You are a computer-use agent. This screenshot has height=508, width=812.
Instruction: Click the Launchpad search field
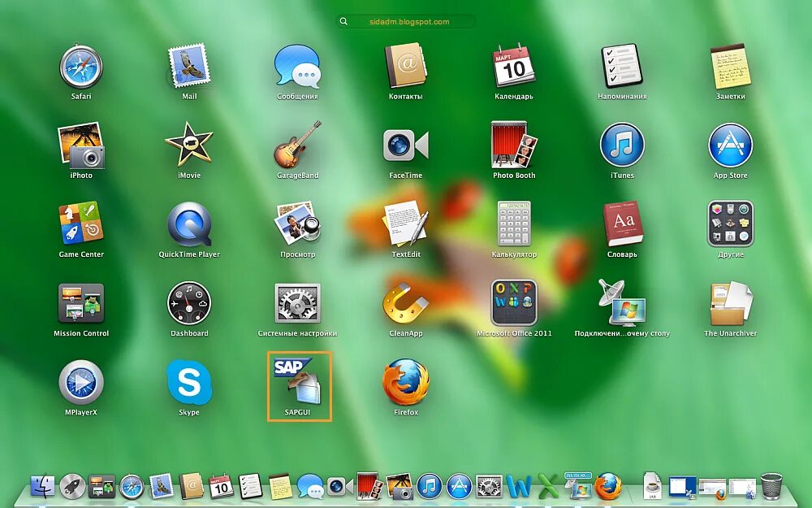coord(405,22)
